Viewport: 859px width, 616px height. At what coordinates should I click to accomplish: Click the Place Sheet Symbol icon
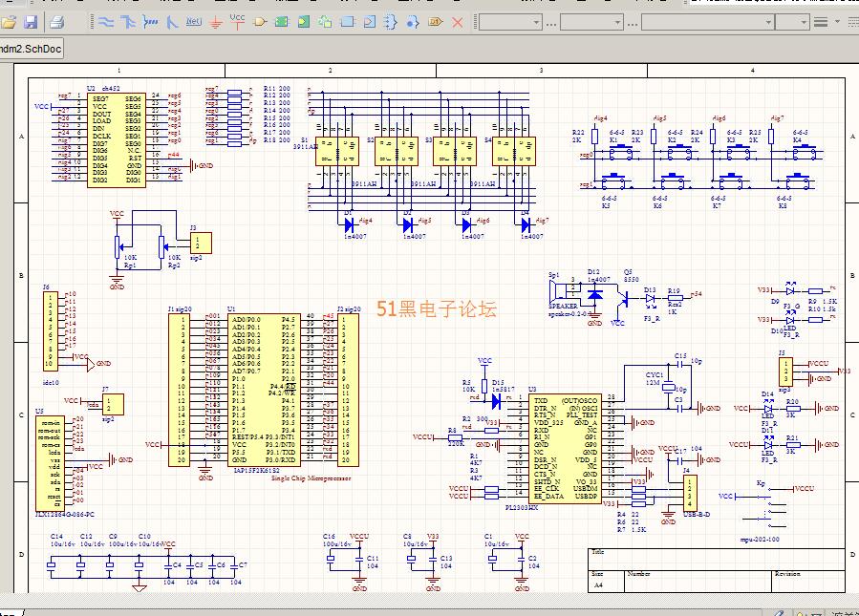[282, 21]
